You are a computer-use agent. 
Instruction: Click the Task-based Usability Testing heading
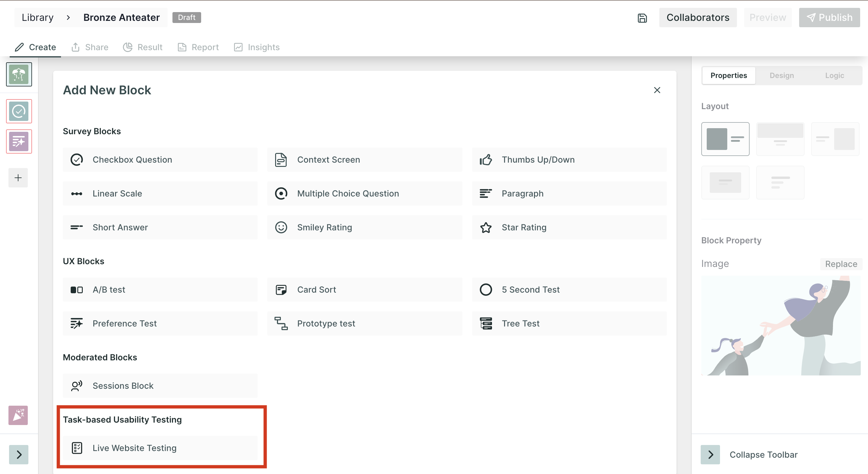(122, 420)
